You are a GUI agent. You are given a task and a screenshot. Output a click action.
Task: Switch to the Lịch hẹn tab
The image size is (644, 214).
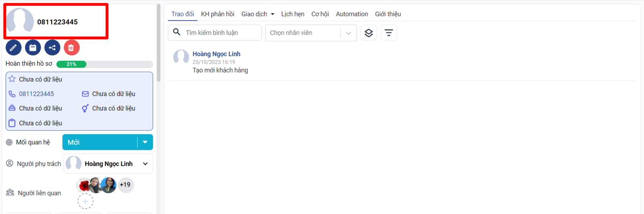(x=293, y=14)
